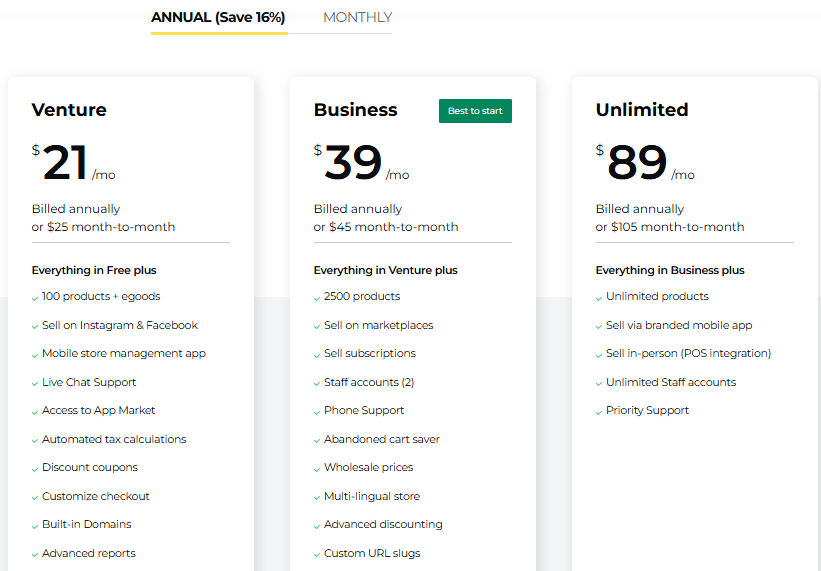Click checkmark beside Custom URL slugs
821x571 pixels.
[x=317, y=555]
